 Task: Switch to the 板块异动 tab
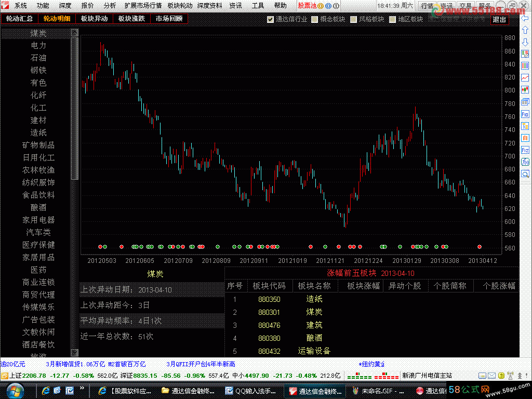[x=94, y=19]
